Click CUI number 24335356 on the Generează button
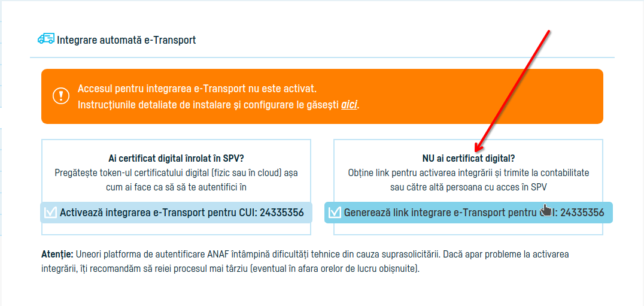 582,213
